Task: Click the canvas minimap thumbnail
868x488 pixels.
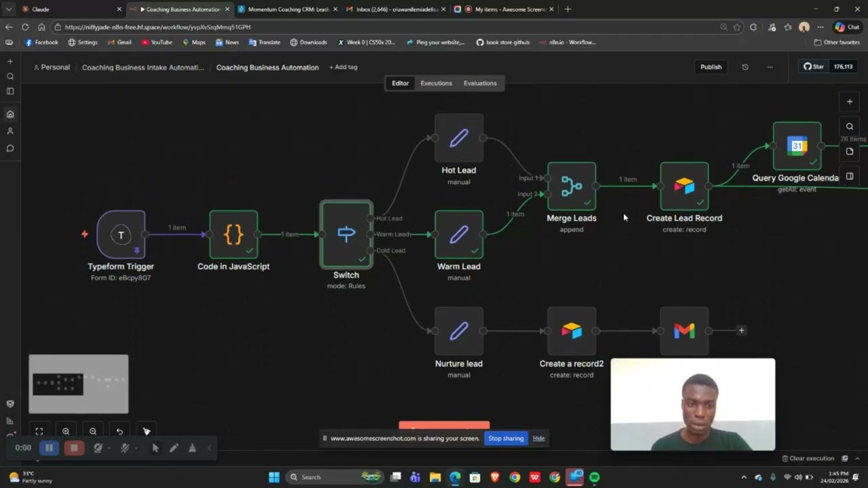Action: pos(79,384)
